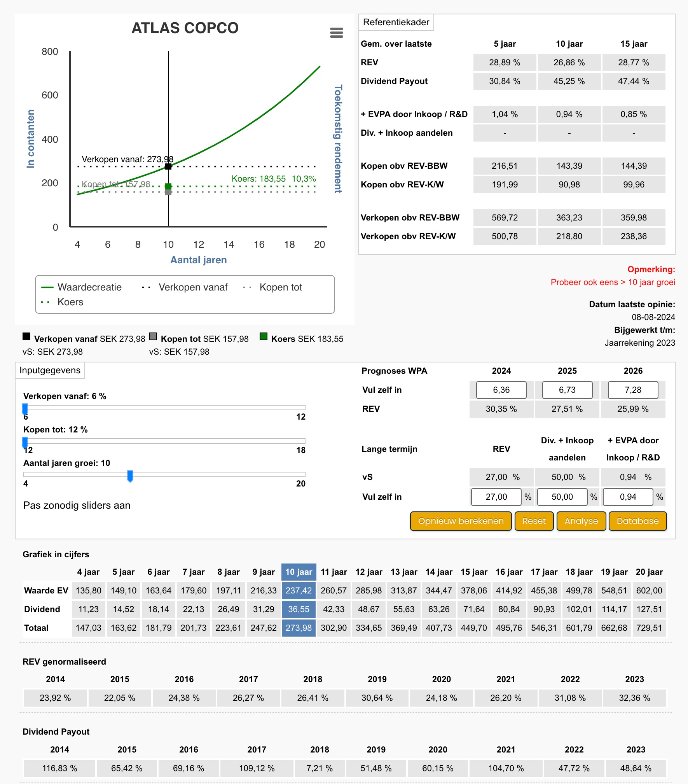Click the REV genormaliseerd 2014 value 23,92 %

[55, 698]
